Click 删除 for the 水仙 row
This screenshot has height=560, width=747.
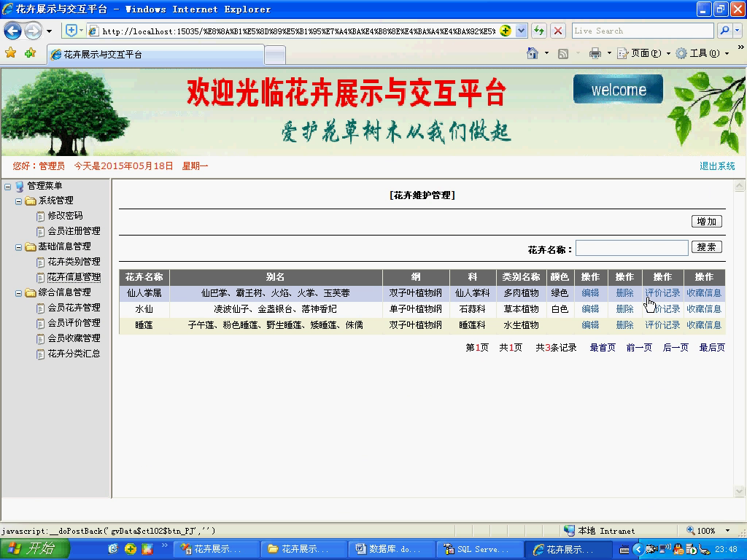[x=624, y=309]
